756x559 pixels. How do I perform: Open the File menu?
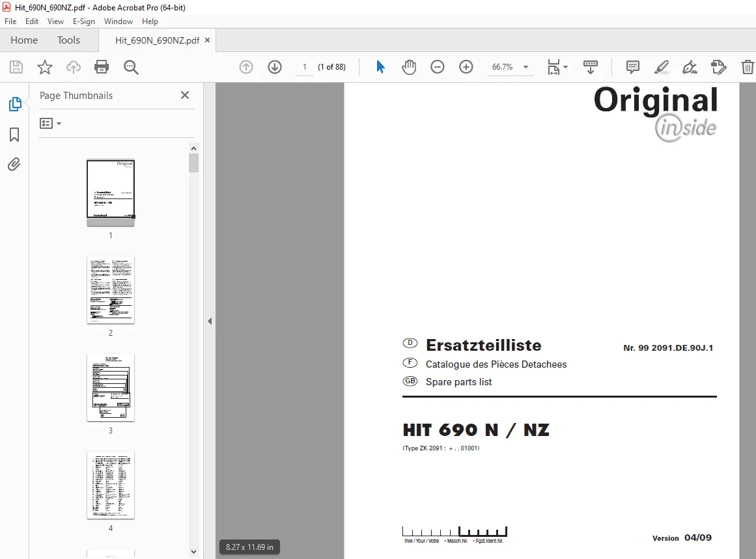pyautogui.click(x=10, y=21)
